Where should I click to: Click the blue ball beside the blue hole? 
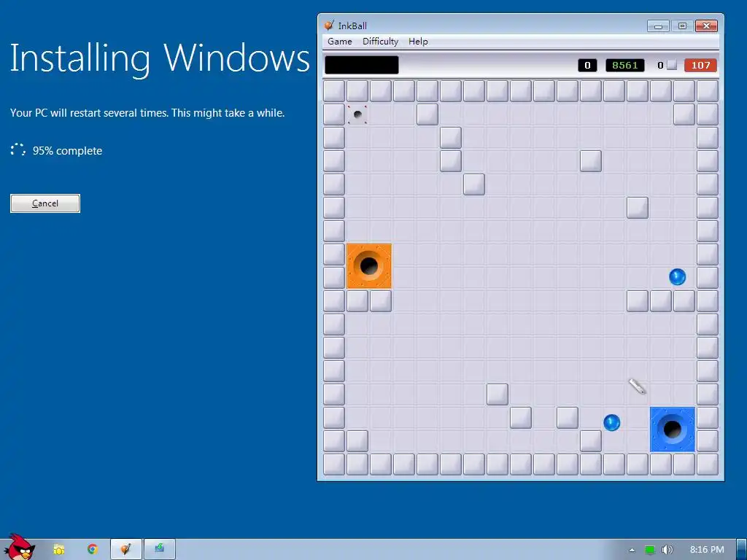tap(612, 422)
